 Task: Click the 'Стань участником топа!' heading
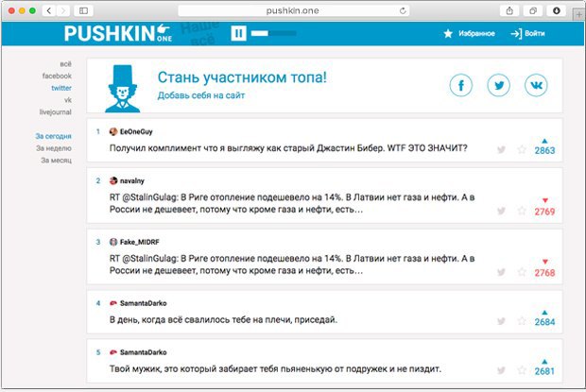tap(242, 77)
